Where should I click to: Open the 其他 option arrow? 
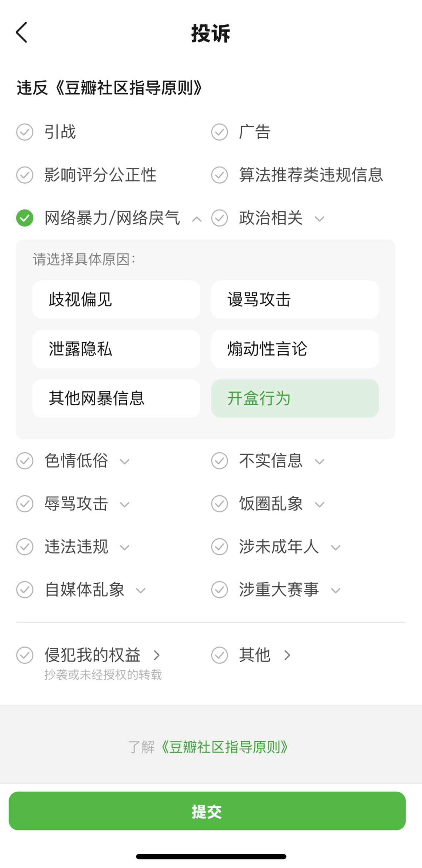pos(287,655)
